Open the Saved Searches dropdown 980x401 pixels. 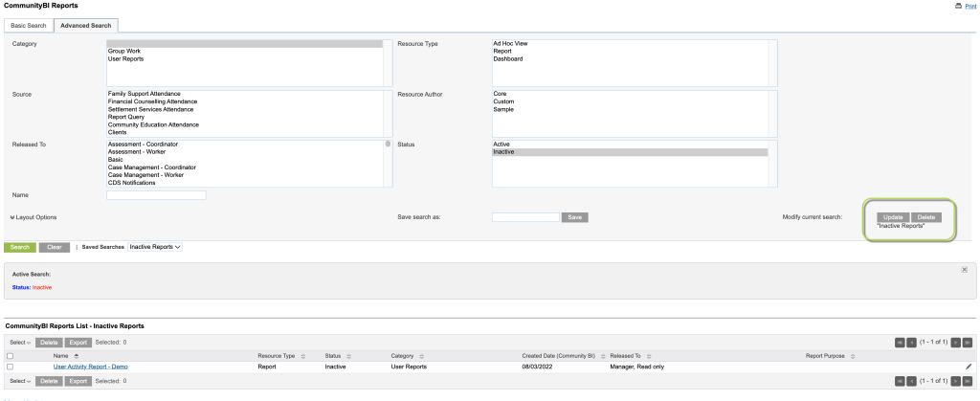point(155,247)
